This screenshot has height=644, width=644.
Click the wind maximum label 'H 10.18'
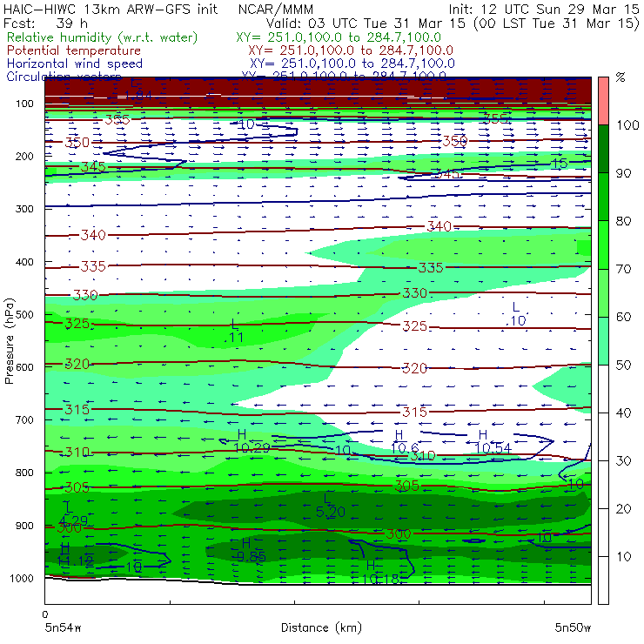click(380, 573)
